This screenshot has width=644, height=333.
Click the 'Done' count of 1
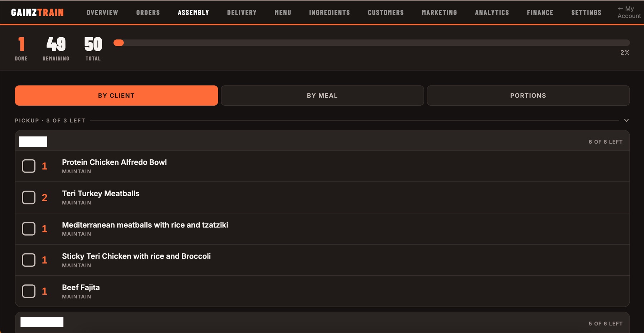(x=21, y=44)
